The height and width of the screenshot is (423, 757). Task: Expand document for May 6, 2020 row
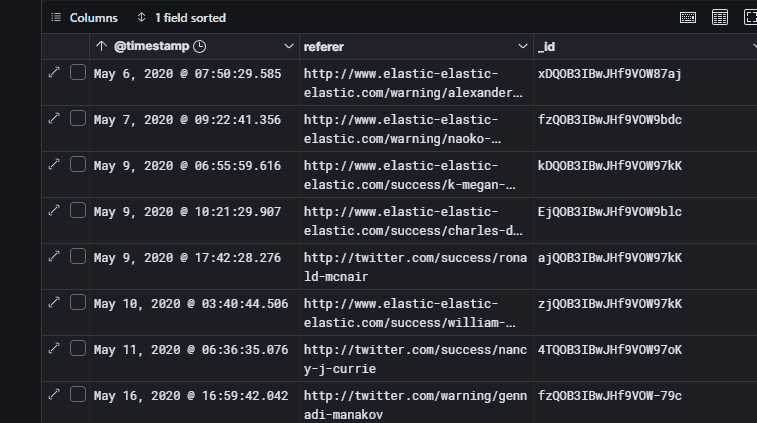[54, 72]
